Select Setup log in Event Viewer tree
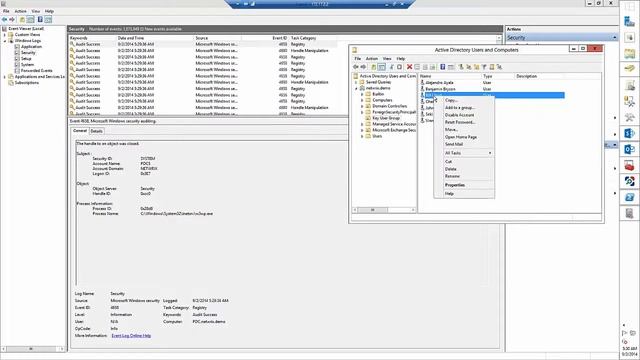Image resolution: width=640 pixels, height=360 pixels. (26, 59)
